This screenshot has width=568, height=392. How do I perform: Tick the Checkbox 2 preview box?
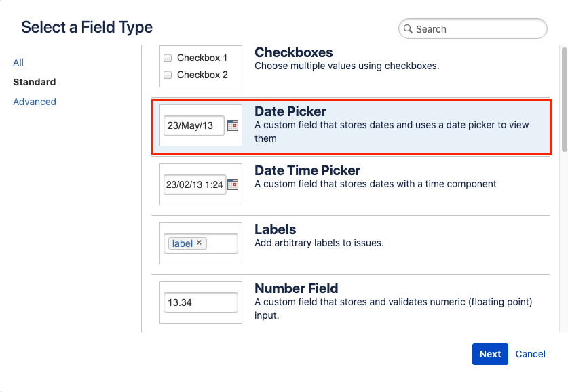(x=168, y=75)
